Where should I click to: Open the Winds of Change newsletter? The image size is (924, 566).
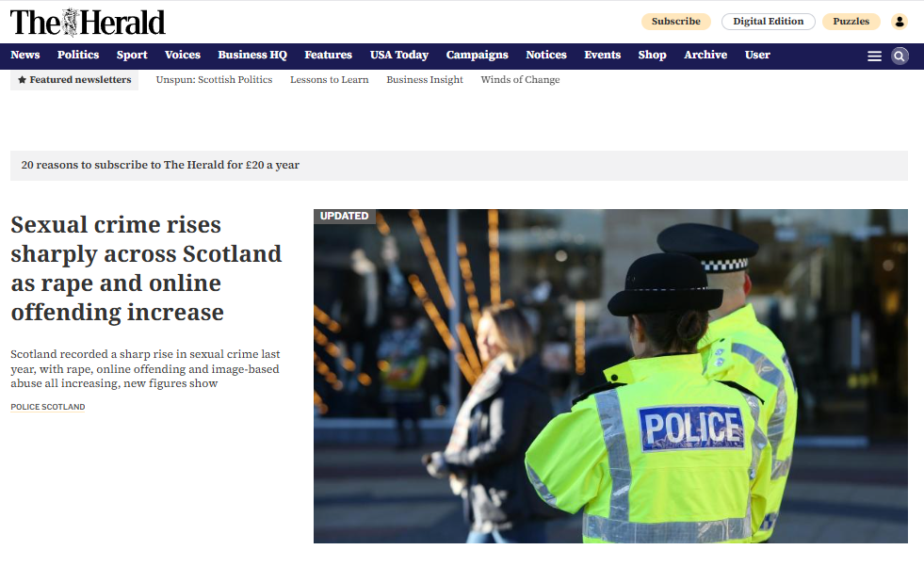point(520,80)
